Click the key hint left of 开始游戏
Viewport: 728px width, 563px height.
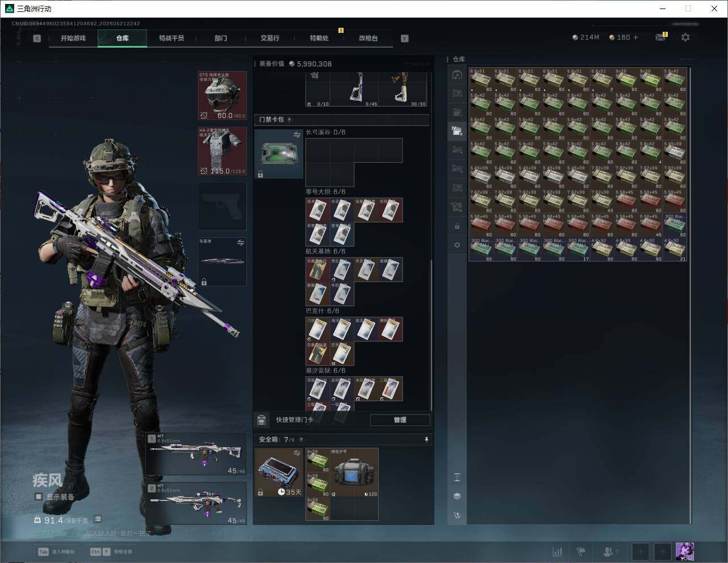click(x=37, y=39)
